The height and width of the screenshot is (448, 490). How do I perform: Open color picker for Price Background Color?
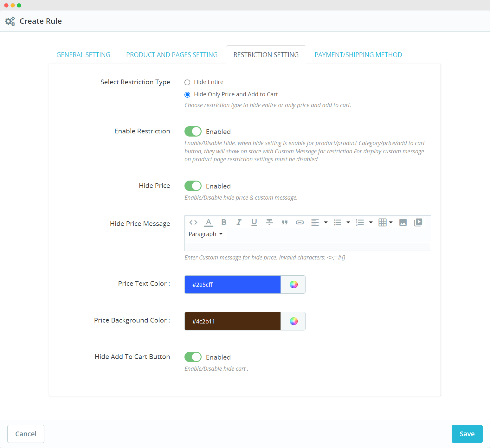(293, 321)
